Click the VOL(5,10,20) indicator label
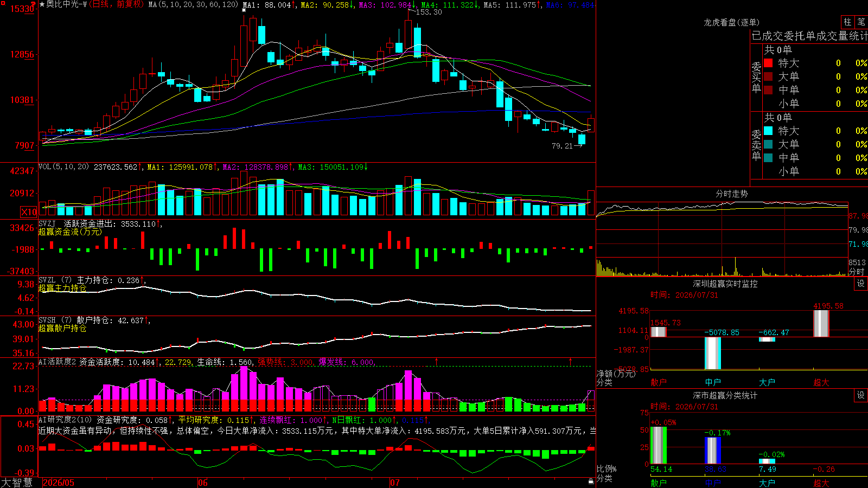This screenshot has height=488, width=868. point(63,167)
